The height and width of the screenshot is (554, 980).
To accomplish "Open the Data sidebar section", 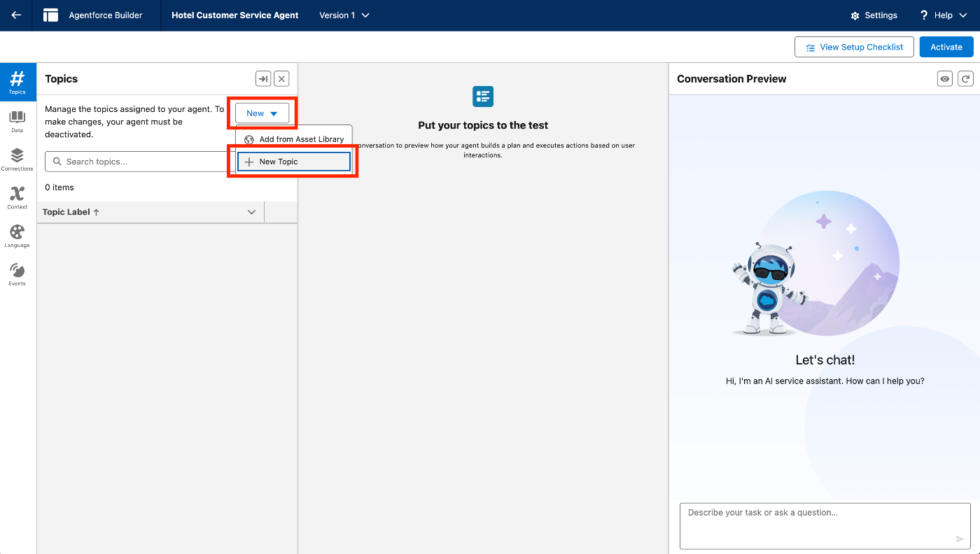I will point(17,122).
